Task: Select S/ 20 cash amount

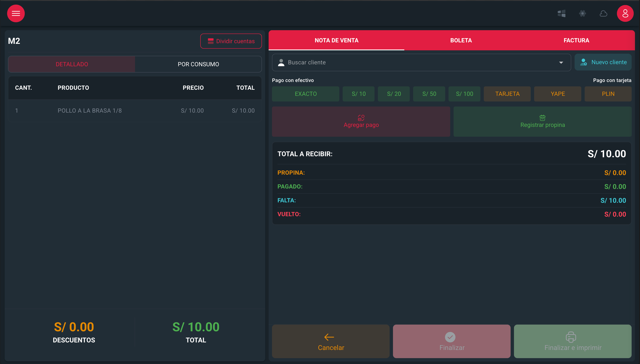Action: [394, 94]
